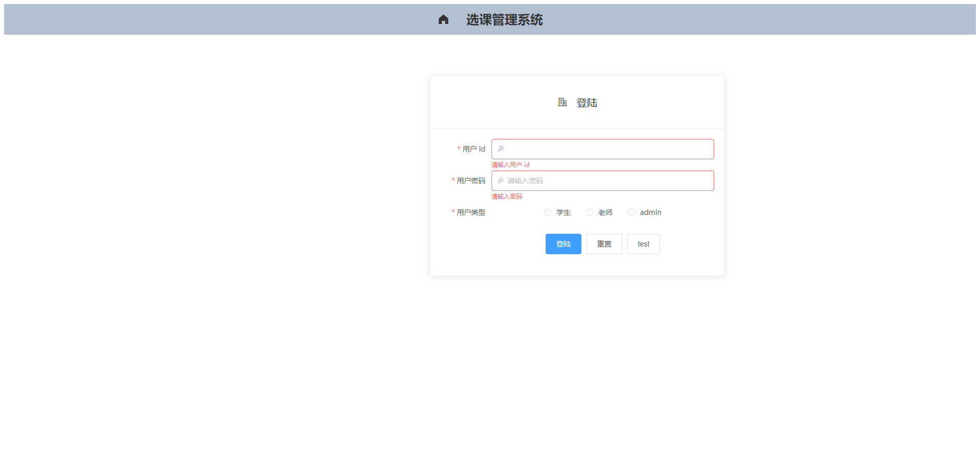Select the 学生 user type

click(x=548, y=212)
